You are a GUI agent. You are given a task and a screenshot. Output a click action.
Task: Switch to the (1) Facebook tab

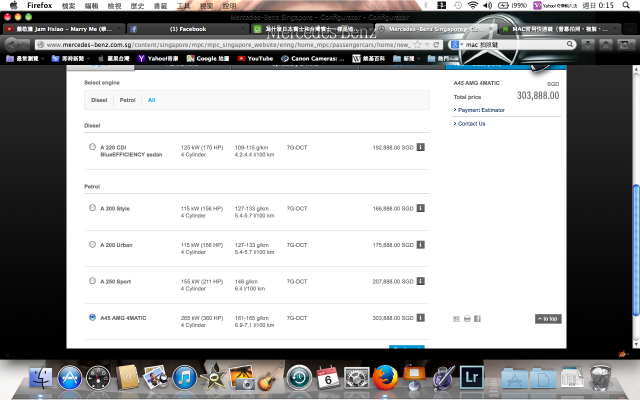tap(188, 29)
